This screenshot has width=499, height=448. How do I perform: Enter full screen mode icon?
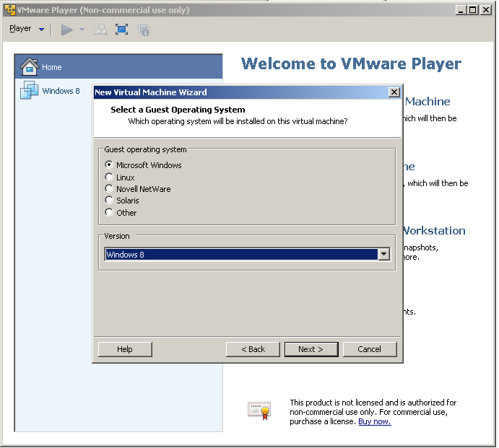pyautogui.click(x=121, y=30)
